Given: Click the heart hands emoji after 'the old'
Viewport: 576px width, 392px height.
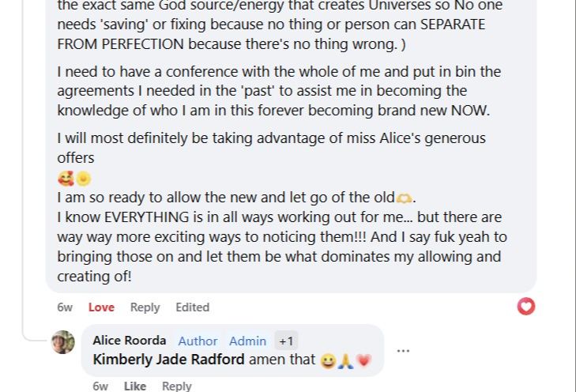Looking at the screenshot, I should click(x=404, y=198).
